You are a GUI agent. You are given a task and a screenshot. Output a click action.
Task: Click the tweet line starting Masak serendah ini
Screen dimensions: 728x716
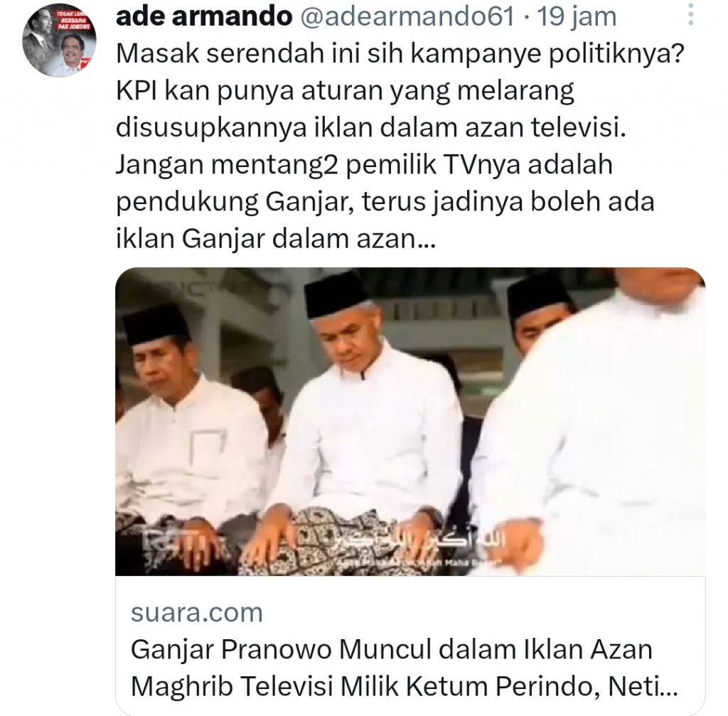coord(400,55)
